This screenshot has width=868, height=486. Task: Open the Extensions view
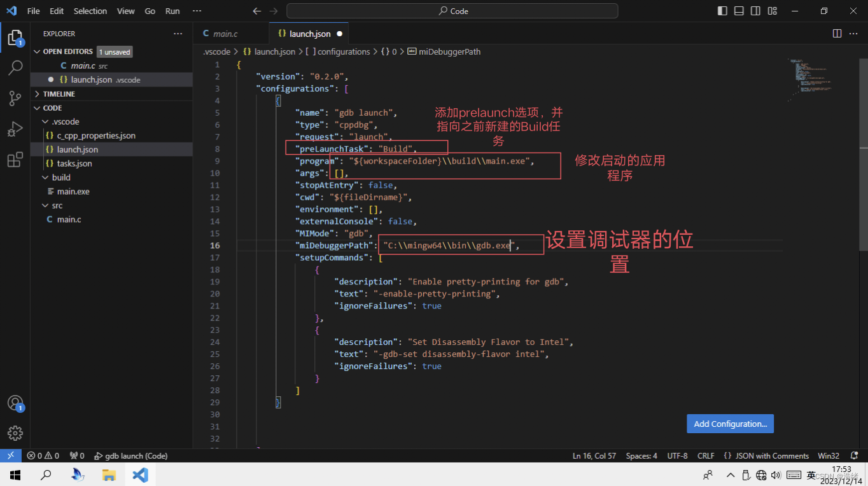point(15,160)
